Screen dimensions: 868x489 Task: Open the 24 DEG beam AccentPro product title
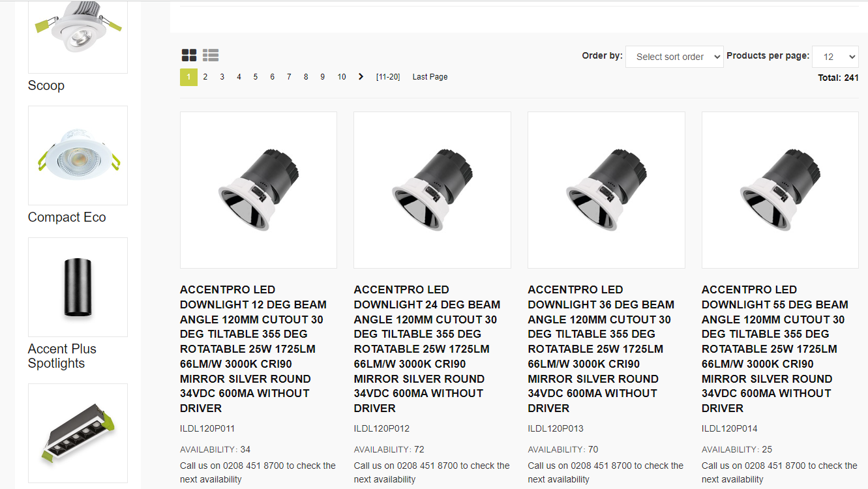428,349
